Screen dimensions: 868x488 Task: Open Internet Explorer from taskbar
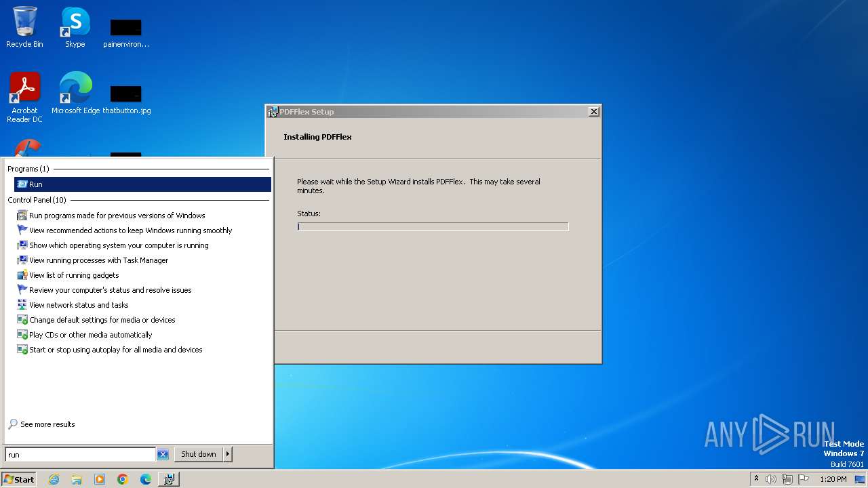point(54,479)
